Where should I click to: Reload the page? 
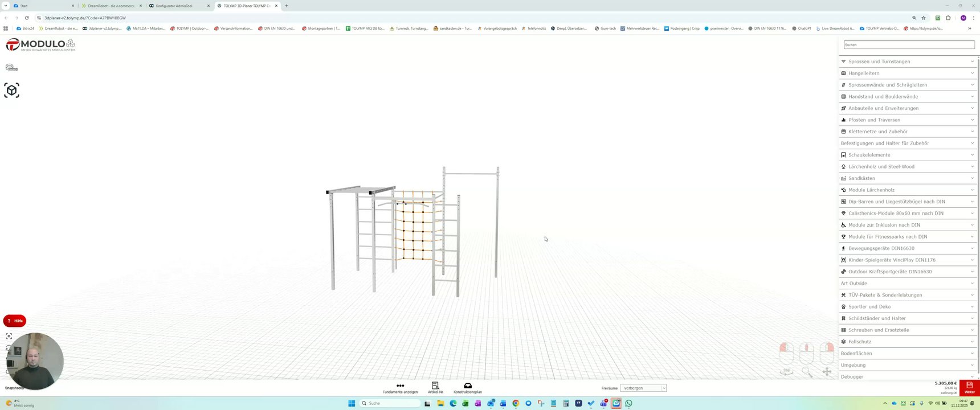tap(27, 18)
